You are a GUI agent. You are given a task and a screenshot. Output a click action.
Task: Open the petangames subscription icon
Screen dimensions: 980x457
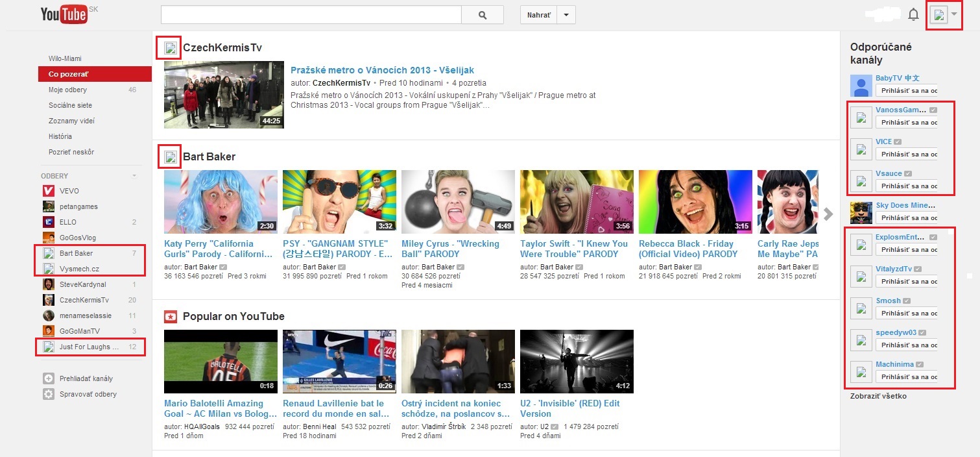[48, 206]
